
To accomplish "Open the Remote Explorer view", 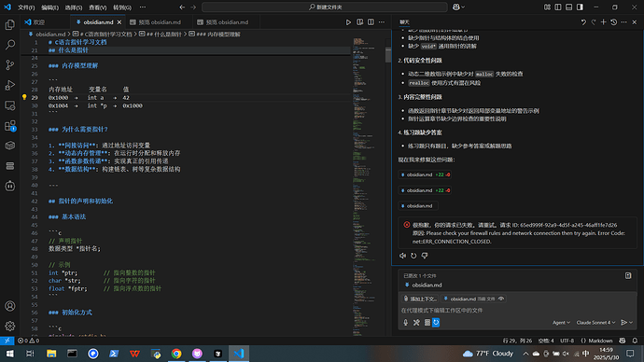I will coord(10,105).
